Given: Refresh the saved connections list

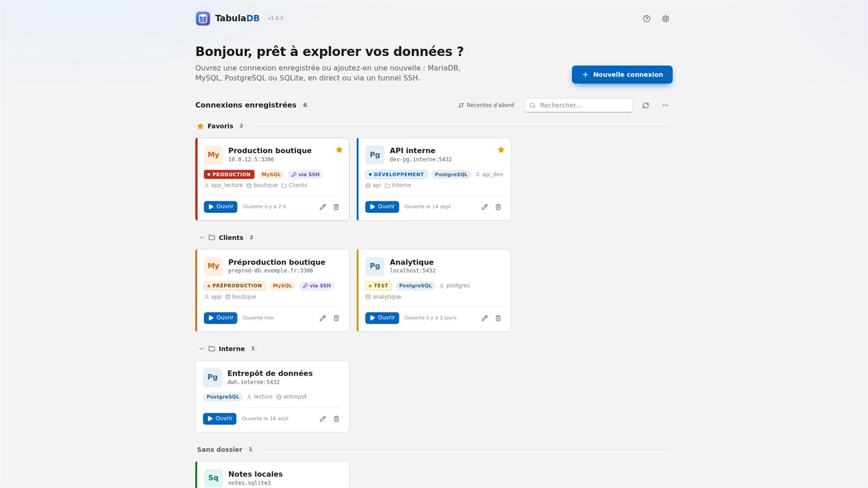Looking at the screenshot, I should click(x=646, y=105).
